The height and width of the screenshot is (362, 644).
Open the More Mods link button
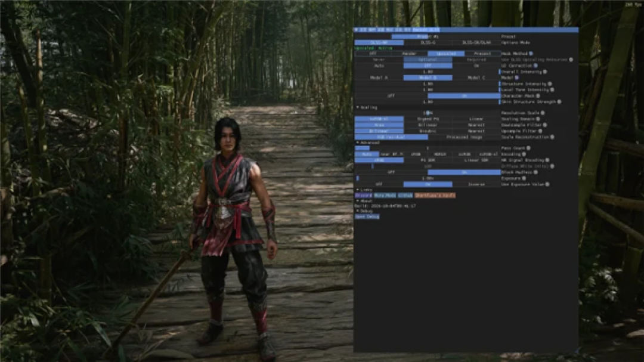(385, 196)
